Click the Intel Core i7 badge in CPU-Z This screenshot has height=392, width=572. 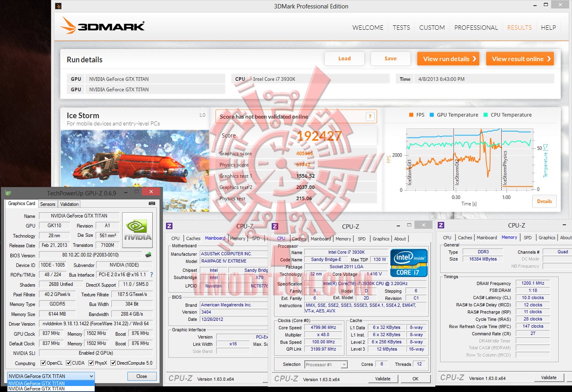coord(409,263)
